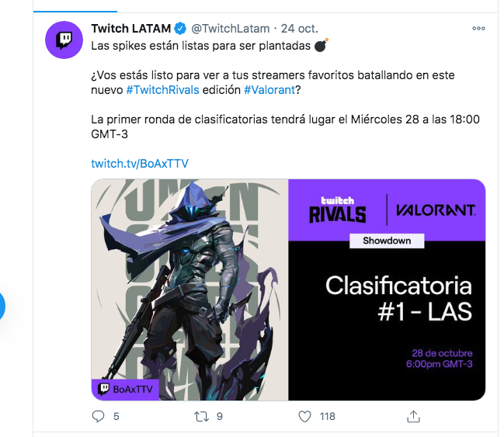Click the blue verified badge
This screenshot has height=437, width=504.
(180, 29)
